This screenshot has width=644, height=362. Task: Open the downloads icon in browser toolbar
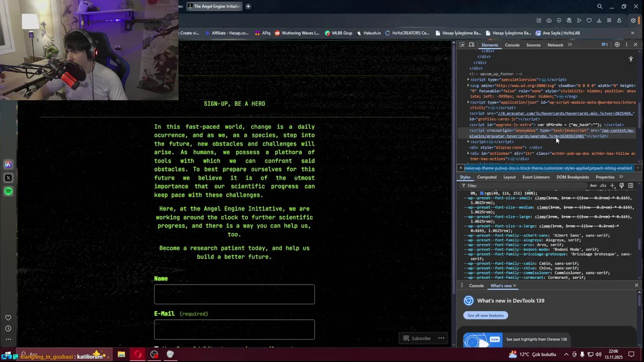point(599,21)
